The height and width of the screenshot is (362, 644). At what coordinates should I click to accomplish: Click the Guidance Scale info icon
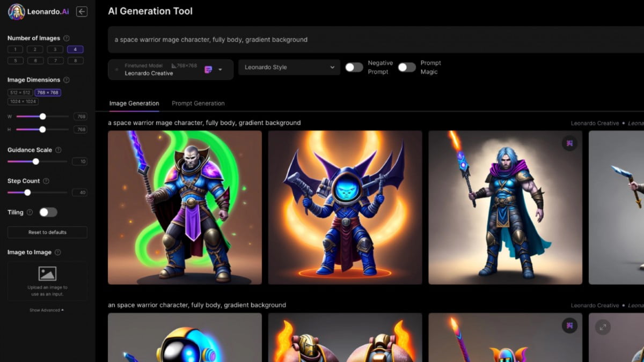(x=58, y=150)
